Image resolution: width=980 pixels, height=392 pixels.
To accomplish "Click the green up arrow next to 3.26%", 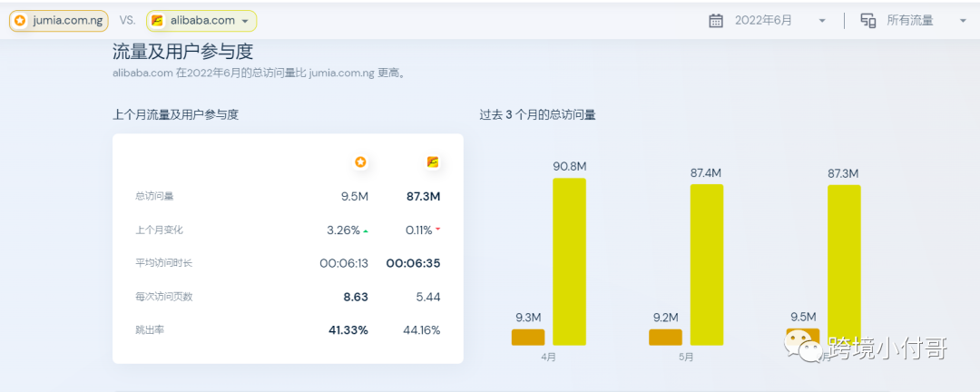I will (x=366, y=230).
